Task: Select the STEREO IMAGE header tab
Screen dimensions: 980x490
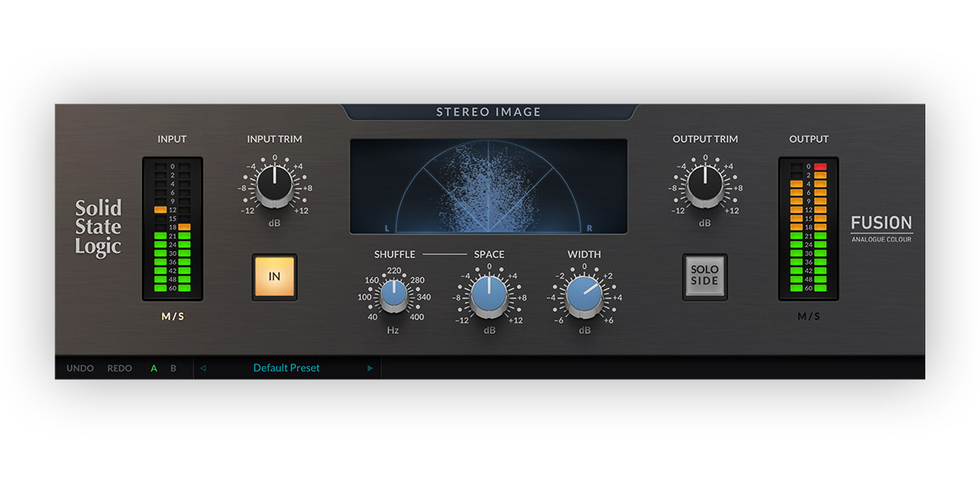Action: tap(488, 112)
